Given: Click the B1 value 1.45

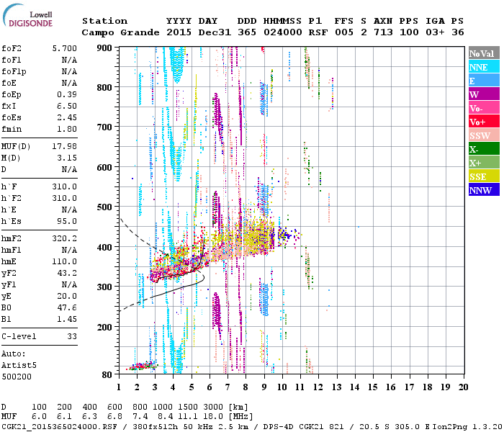Looking at the screenshot, I should point(67,319).
